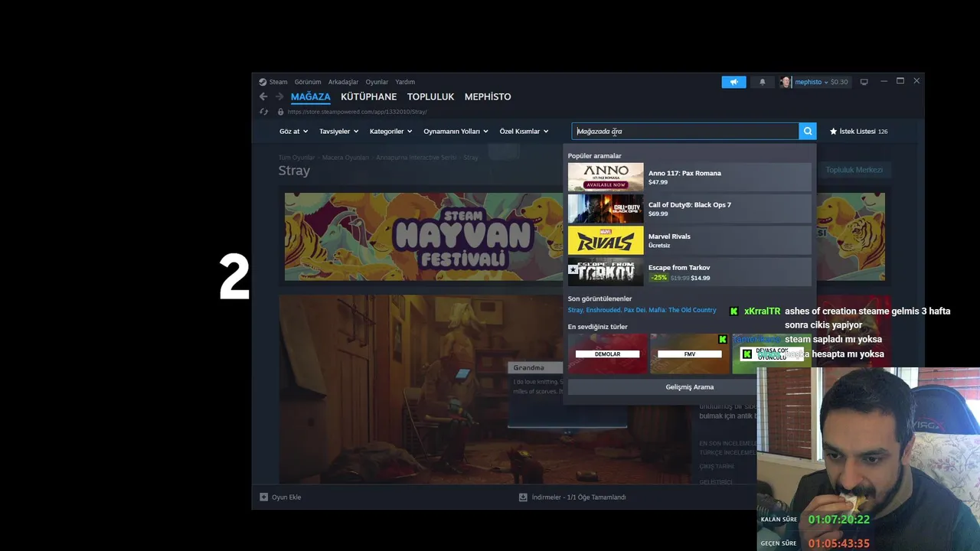Open the Yardım menu
This screenshot has width=980, height=551.
[405, 82]
